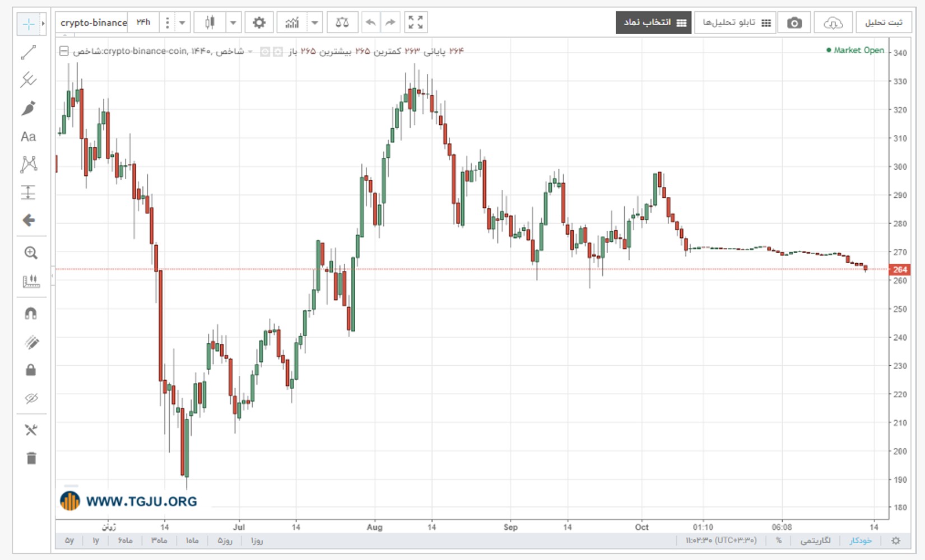Select the crosshair cursor tool

28,24
